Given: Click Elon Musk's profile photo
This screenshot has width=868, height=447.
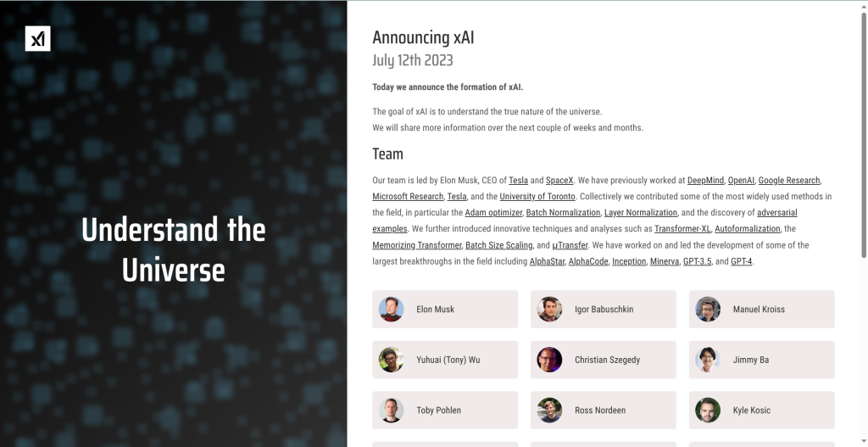Looking at the screenshot, I should click(392, 310).
